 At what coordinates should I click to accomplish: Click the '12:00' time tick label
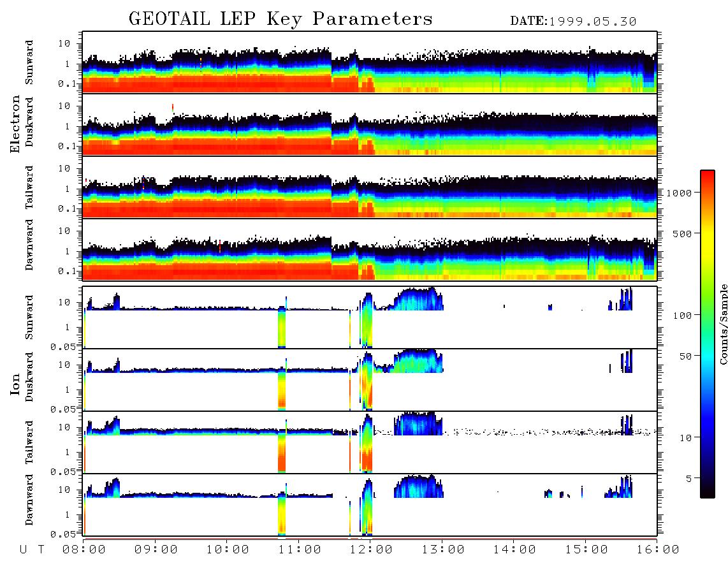coord(371,550)
